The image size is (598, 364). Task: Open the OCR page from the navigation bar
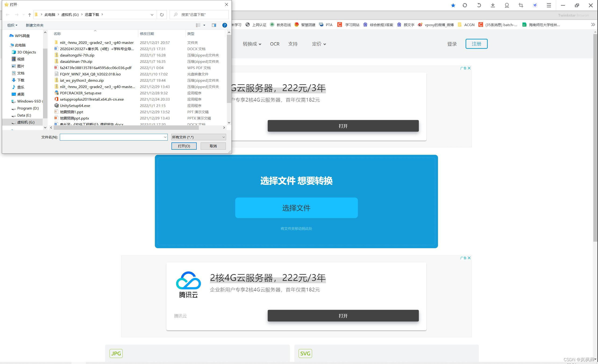pyautogui.click(x=274, y=44)
